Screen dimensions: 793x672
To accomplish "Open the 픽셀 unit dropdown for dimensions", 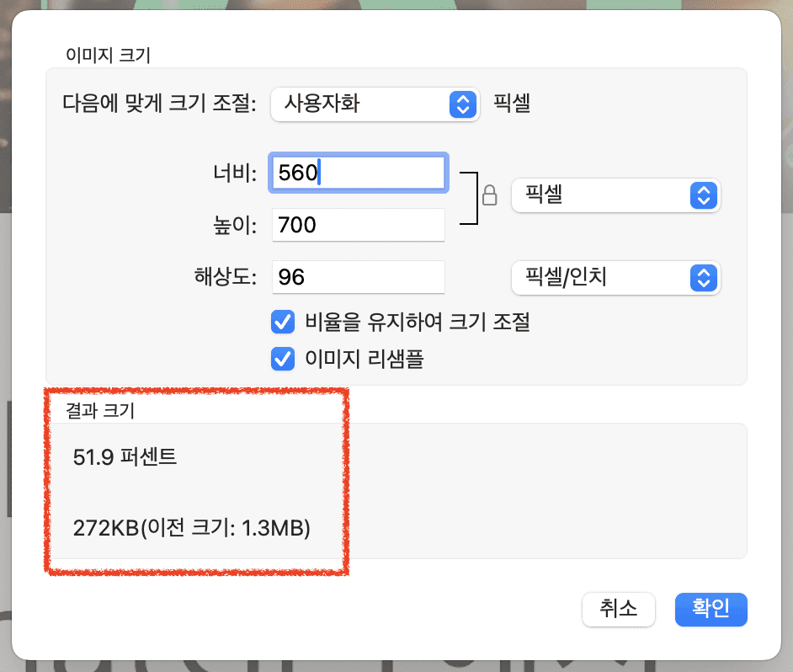I will pyautogui.click(x=615, y=196).
